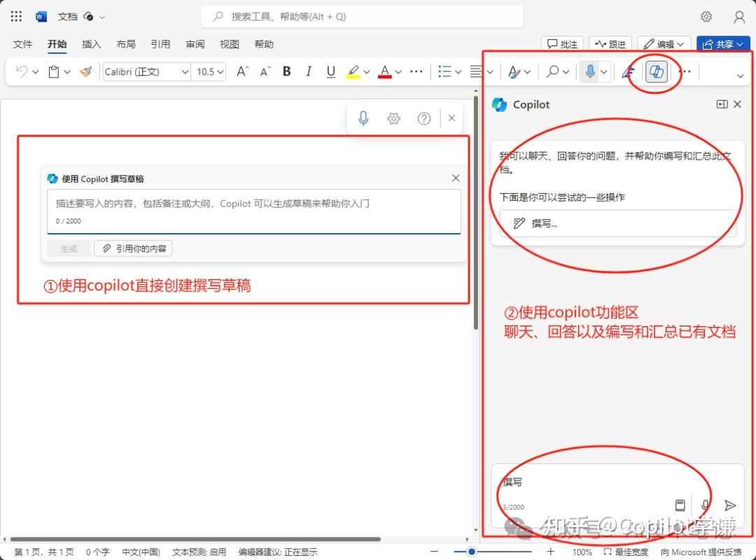Screen dimensions: 756x560
Task: Toggle underline formatting
Action: [x=330, y=71]
